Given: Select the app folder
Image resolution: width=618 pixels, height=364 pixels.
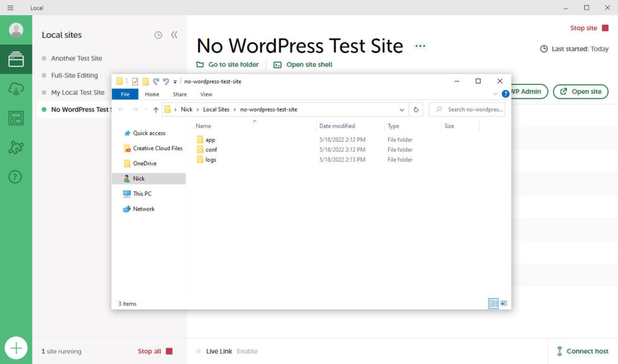Looking at the screenshot, I should coord(206,139).
